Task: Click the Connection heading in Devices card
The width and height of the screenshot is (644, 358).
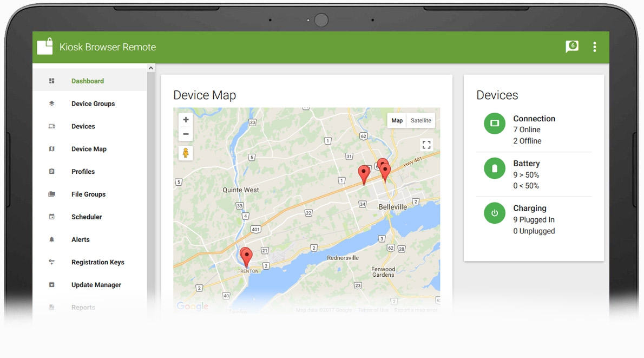Action: (x=534, y=119)
